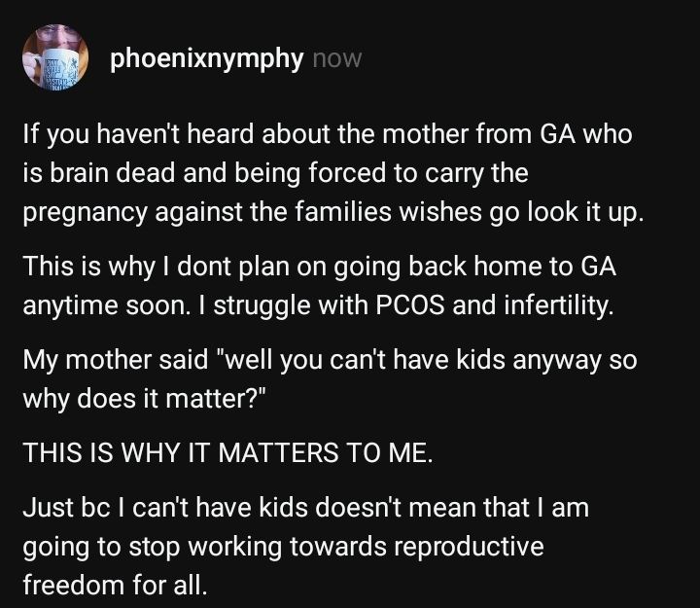Screen dimensions: 700x608
Task: Click the word 'pregnancy' in the first paragraph
Action: pyautogui.click(x=85, y=213)
